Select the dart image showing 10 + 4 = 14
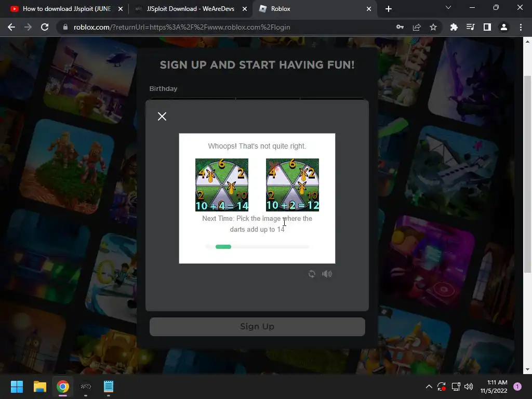The image size is (532, 399). (221, 185)
